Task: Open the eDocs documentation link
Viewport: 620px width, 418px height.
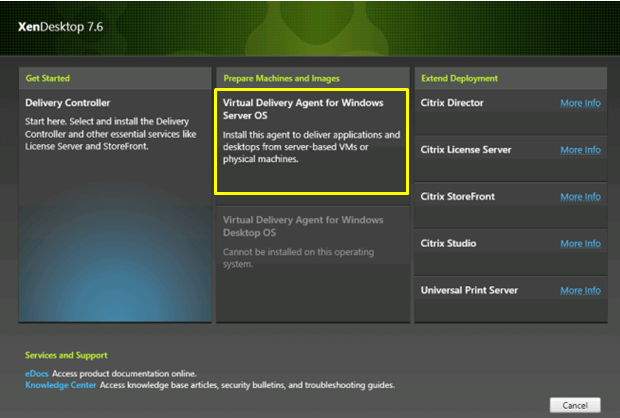Action: pyautogui.click(x=37, y=374)
